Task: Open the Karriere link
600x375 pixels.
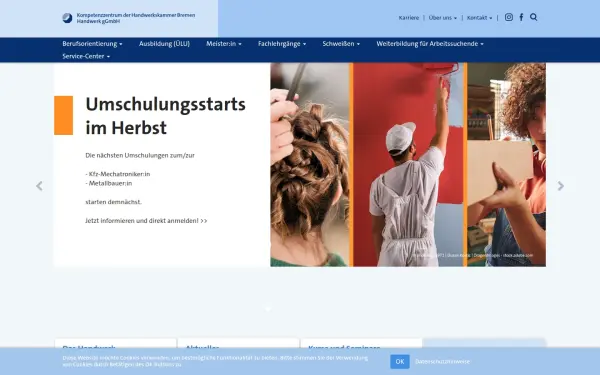Action: (409, 18)
